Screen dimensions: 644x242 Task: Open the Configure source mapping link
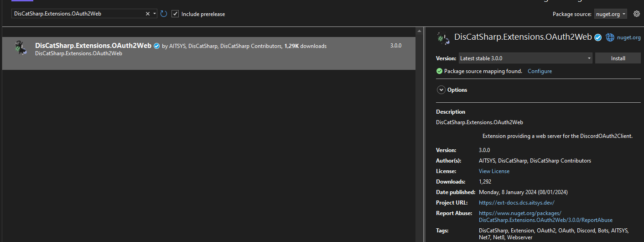coord(540,71)
